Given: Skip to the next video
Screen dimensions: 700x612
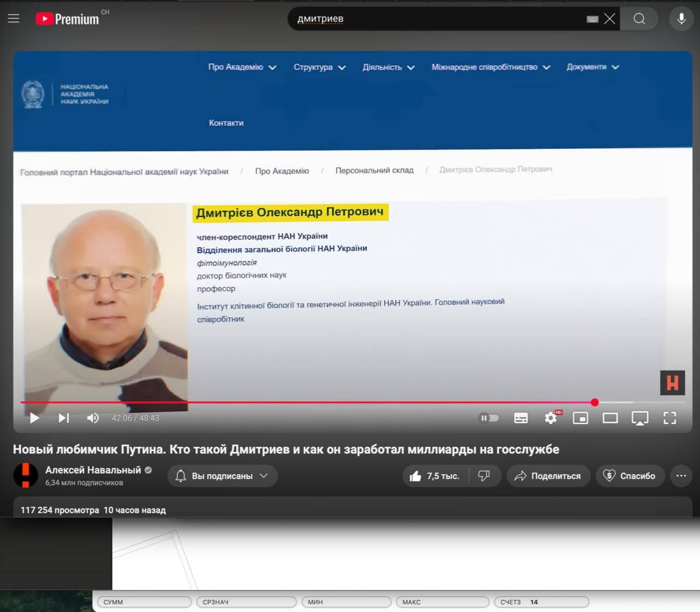Looking at the screenshot, I should (x=63, y=418).
